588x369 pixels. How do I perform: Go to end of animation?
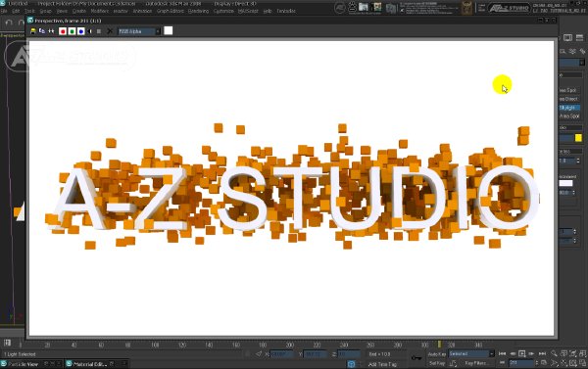(x=542, y=353)
